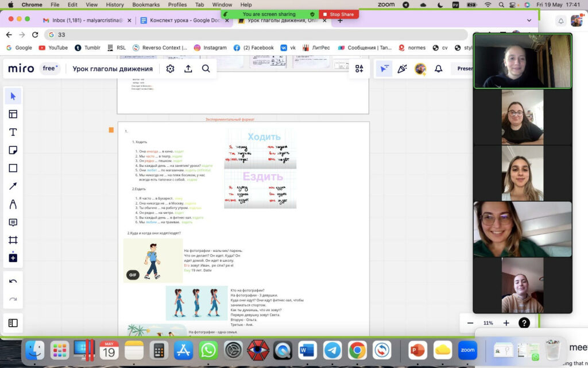This screenshot has width=588, height=368.
Task: Open the Miro templates tool
Action: (x=13, y=114)
